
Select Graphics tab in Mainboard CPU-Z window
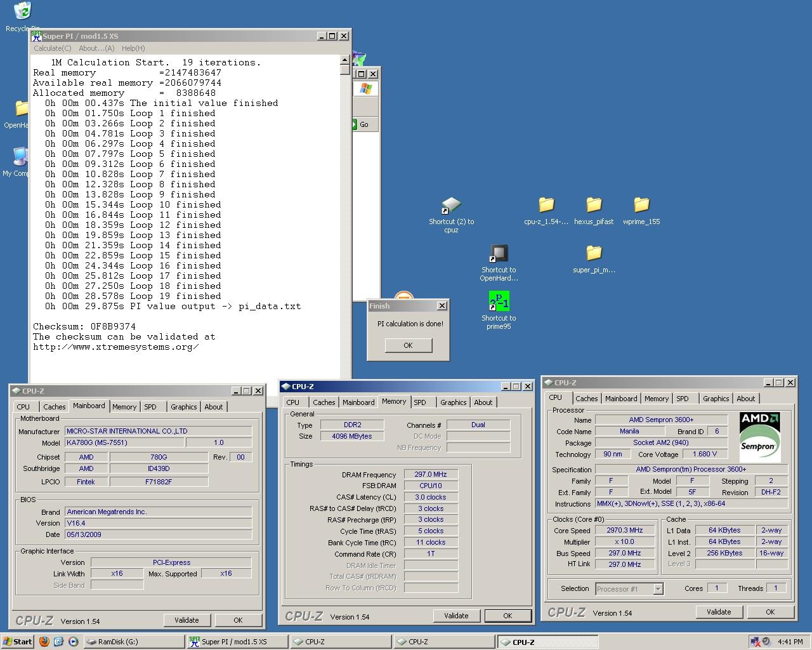coord(184,407)
